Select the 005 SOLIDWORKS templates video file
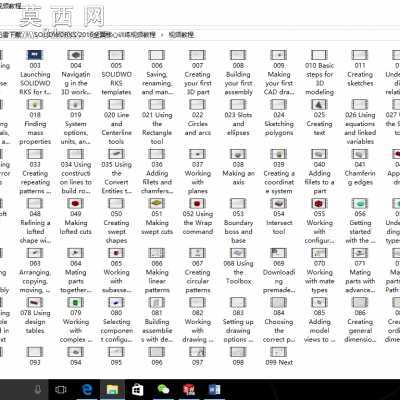This screenshot has height=400, width=400. [116, 73]
